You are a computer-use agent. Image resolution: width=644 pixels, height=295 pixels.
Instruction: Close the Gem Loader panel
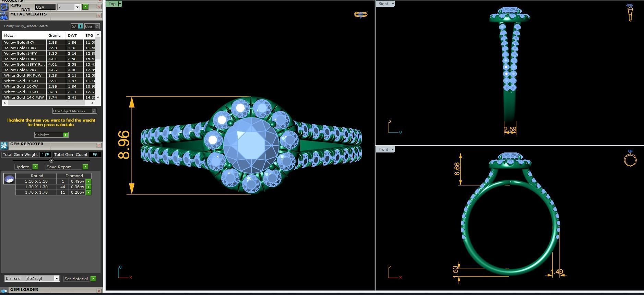99,291
